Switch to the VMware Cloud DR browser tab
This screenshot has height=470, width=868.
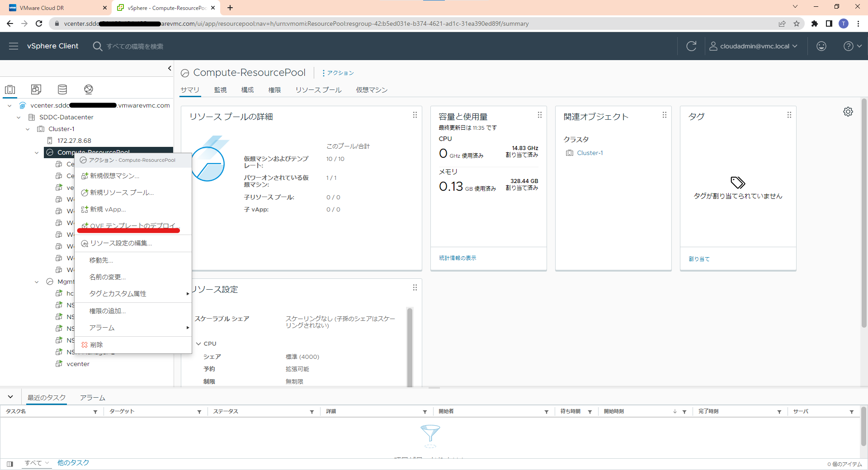(58, 8)
